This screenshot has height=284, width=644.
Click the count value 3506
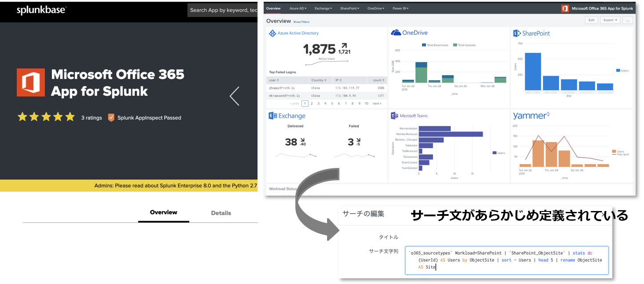coord(381,88)
